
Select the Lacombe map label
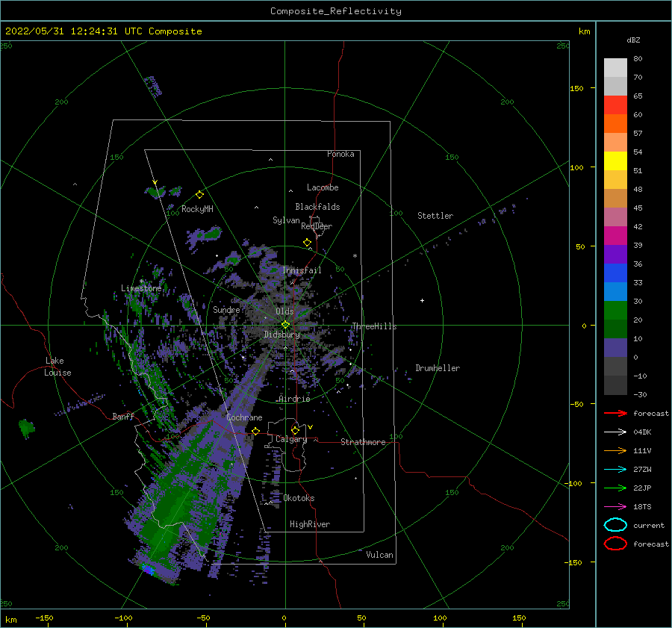(323, 187)
